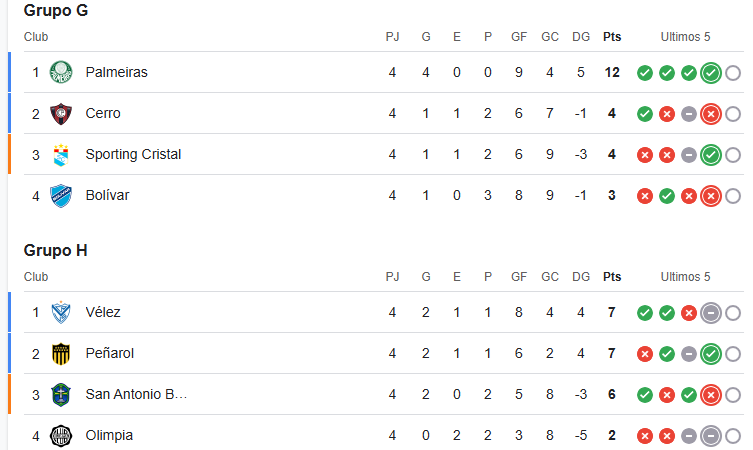This screenshot has width=753, height=450.
Task: Click Olimpia's empty upcoming match circle
Action: click(x=733, y=436)
